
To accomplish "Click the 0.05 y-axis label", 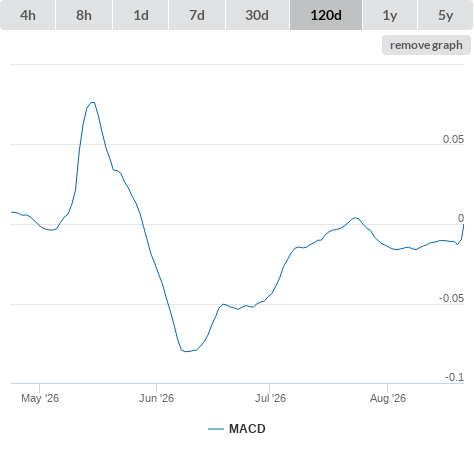I will (x=453, y=139).
